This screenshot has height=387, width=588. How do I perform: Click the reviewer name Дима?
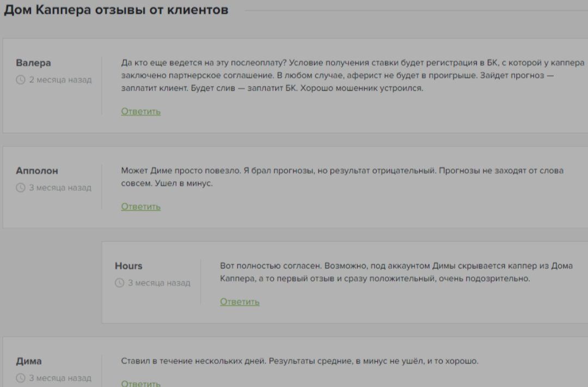click(28, 361)
